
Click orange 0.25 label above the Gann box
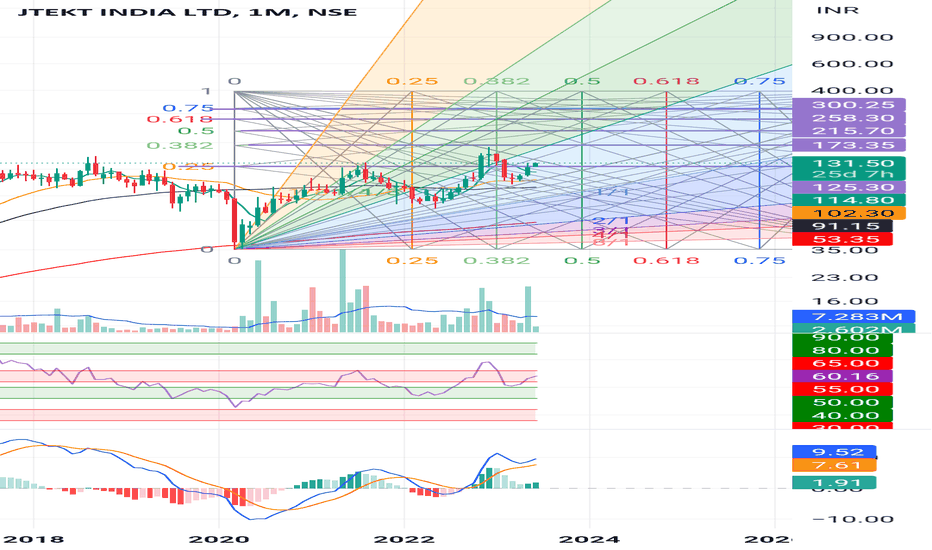[x=412, y=81]
